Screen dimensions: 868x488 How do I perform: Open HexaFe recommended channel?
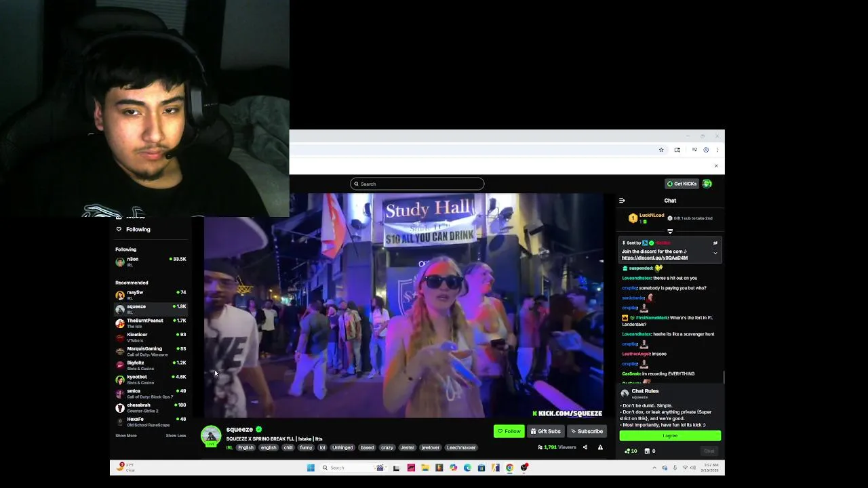coord(151,422)
